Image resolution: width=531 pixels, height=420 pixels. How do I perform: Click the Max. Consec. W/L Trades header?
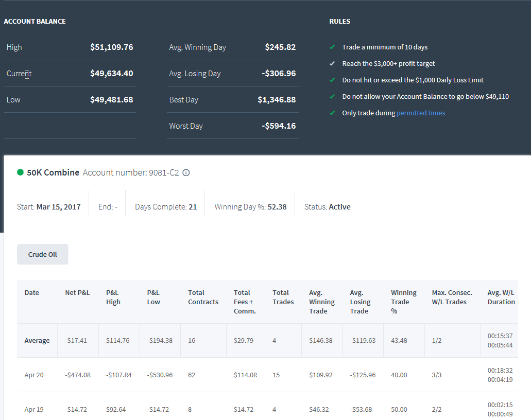(452, 297)
